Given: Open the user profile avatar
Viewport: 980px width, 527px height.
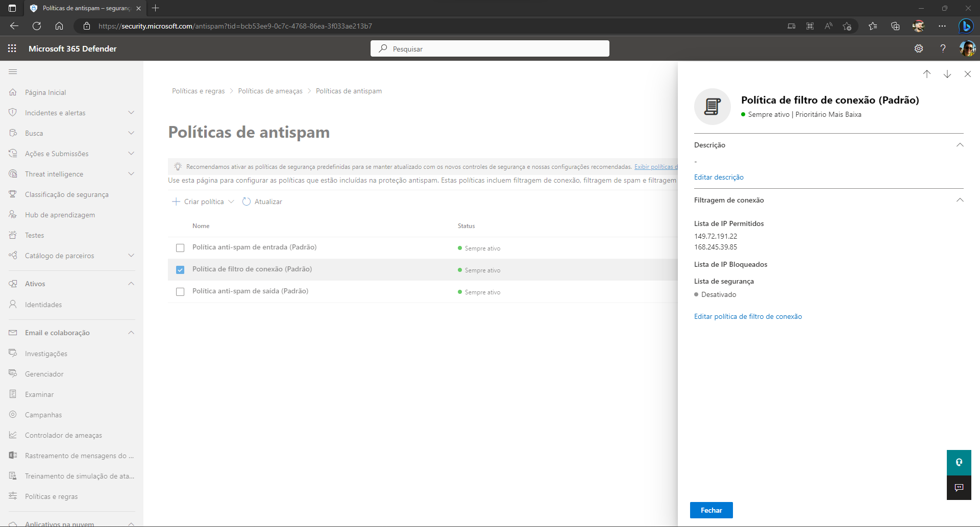Looking at the screenshot, I should point(967,48).
